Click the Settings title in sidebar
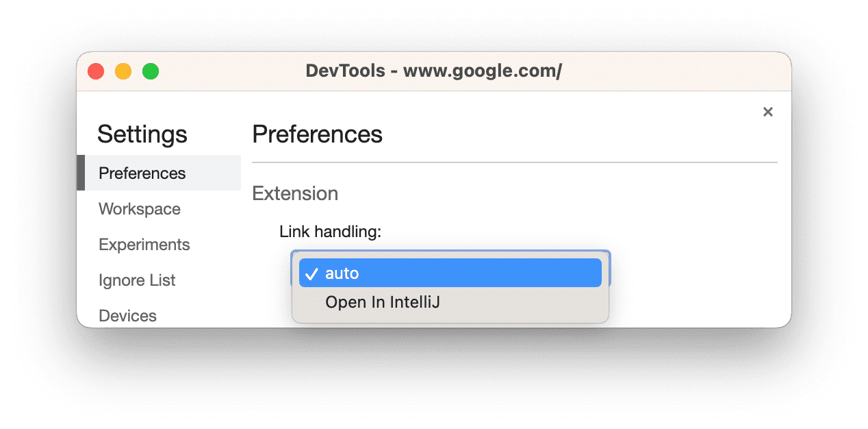Screen dimensions: 868x429 (142, 134)
